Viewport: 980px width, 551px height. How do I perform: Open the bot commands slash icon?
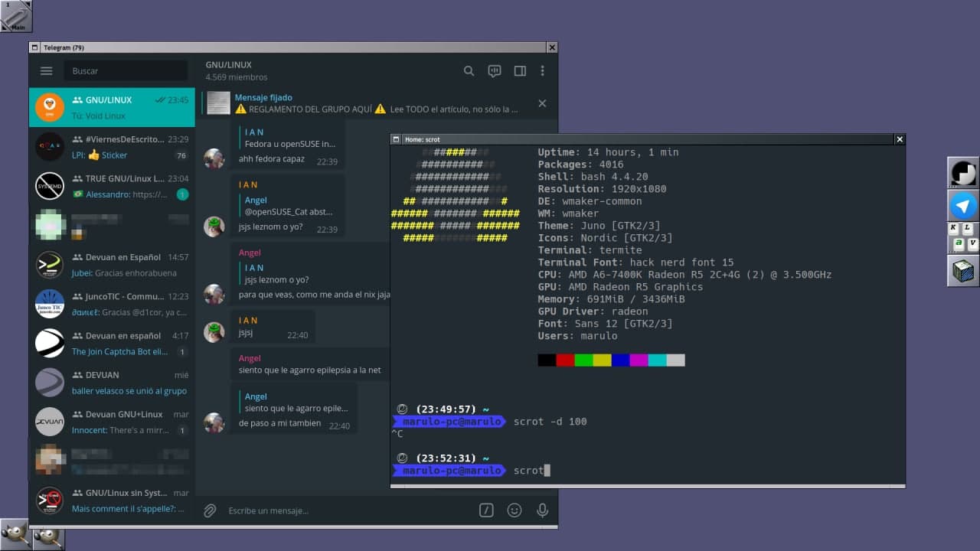click(486, 510)
